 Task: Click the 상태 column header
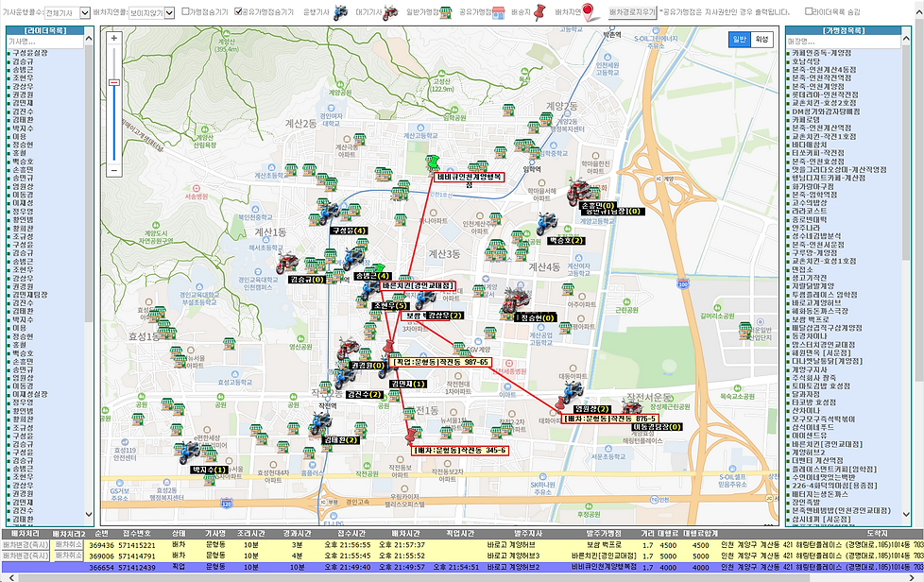coord(179,533)
